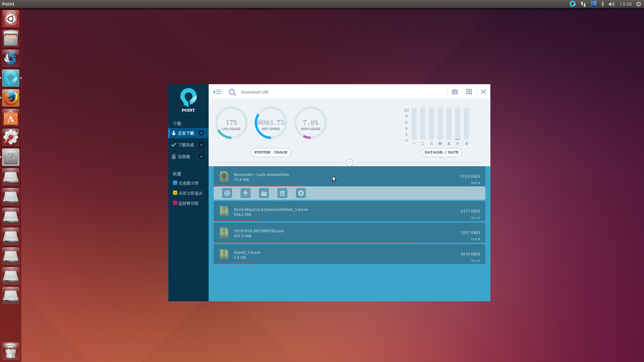Open System Settings from launcher
644x362 pixels.
11,137
